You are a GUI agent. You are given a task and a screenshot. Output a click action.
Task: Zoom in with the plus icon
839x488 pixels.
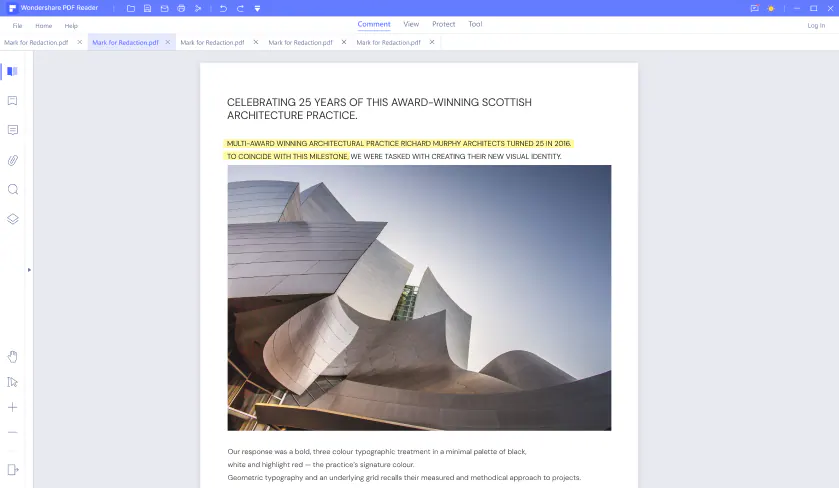(12, 407)
